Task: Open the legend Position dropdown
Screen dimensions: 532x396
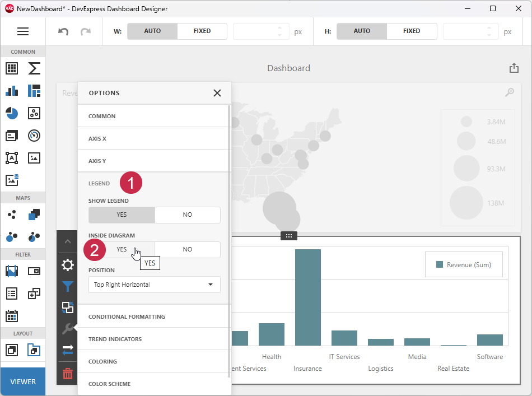Action: tap(154, 285)
